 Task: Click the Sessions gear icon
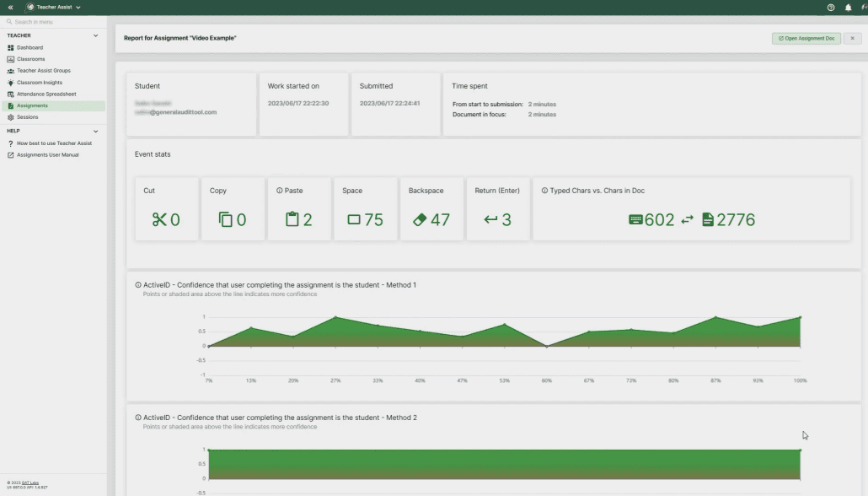point(10,117)
